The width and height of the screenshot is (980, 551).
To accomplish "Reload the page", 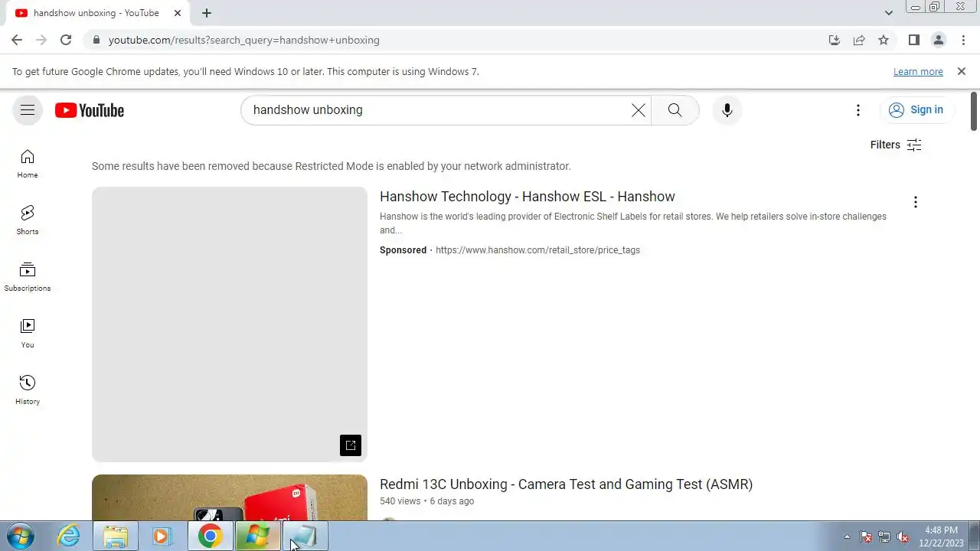I will (66, 40).
